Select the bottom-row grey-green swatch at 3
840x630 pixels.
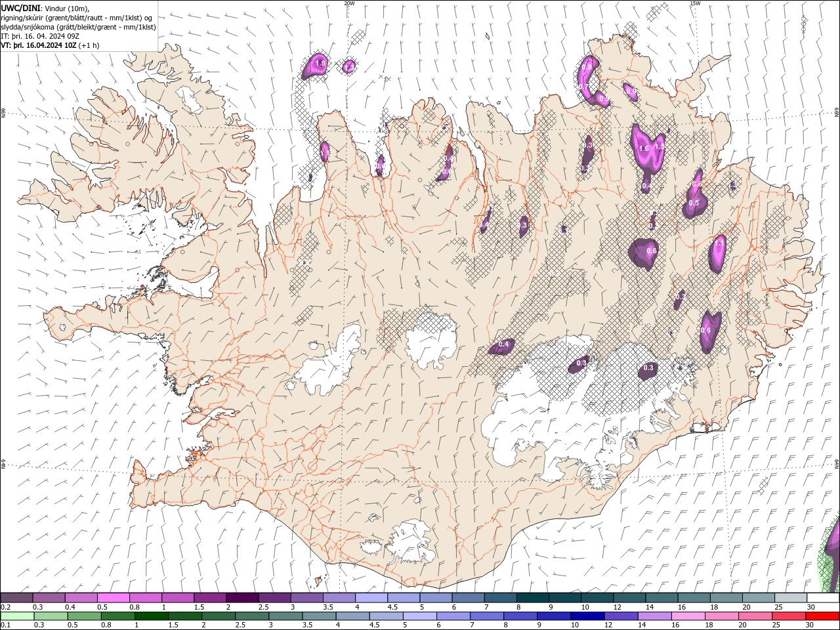tap(285, 616)
